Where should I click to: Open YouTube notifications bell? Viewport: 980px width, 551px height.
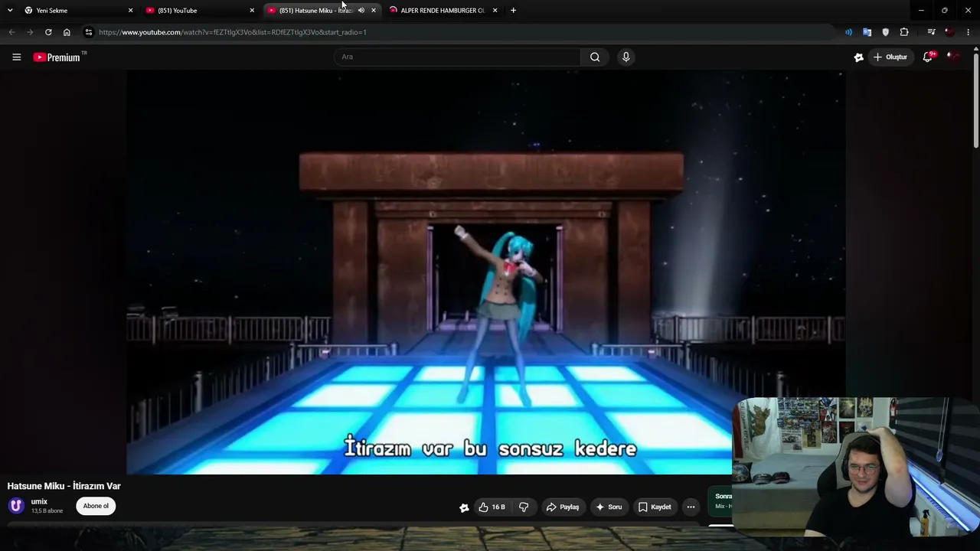[x=928, y=57]
